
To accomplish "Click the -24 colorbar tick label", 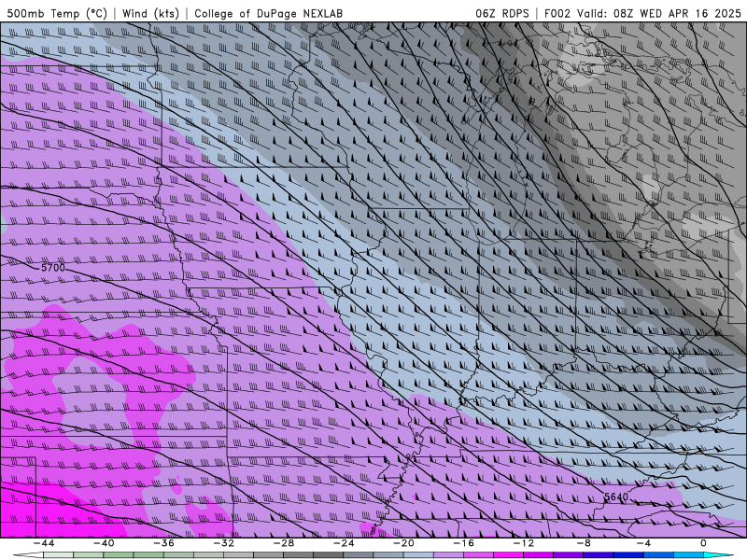I will click(344, 543).
